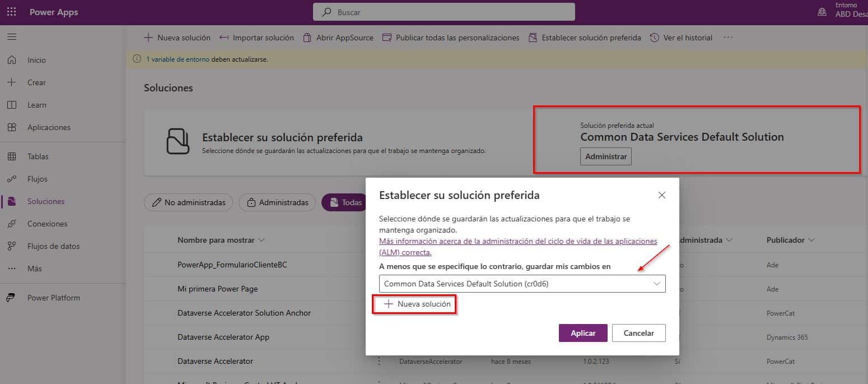Click the 'hace 8 meses' modified cell

click(x=511, y=362)
